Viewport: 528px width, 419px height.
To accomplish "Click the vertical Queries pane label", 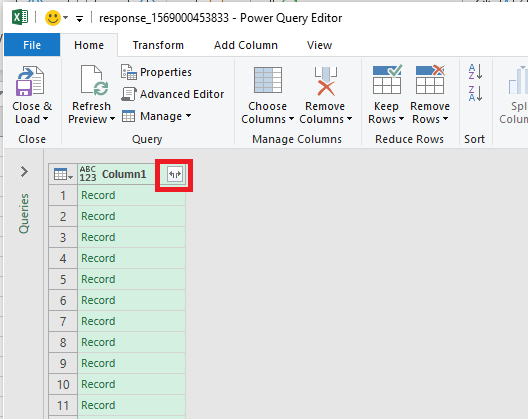I will pos(24,213).
